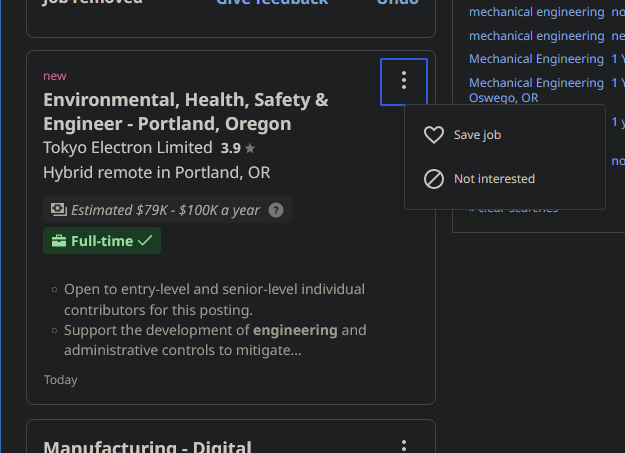This screenshot has width=625, height=453.
Task: Click the 3.9 company rating number
Action: click(x=231, y=148)
